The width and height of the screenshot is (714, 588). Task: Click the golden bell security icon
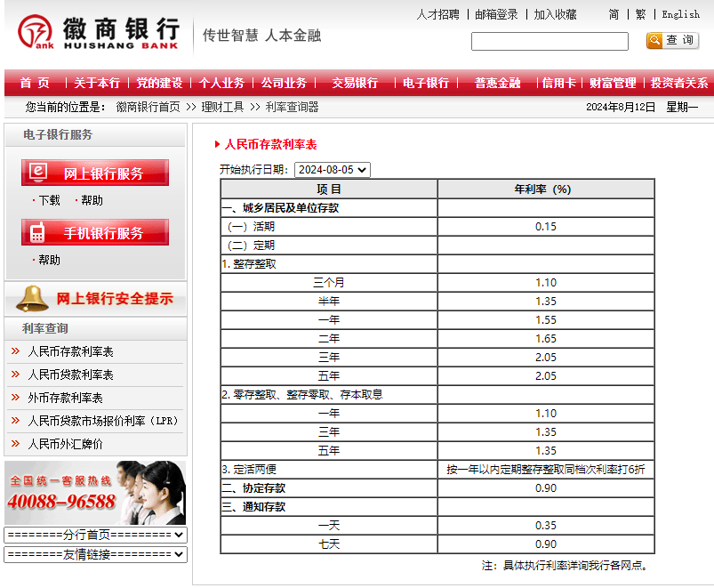(32, 298)
